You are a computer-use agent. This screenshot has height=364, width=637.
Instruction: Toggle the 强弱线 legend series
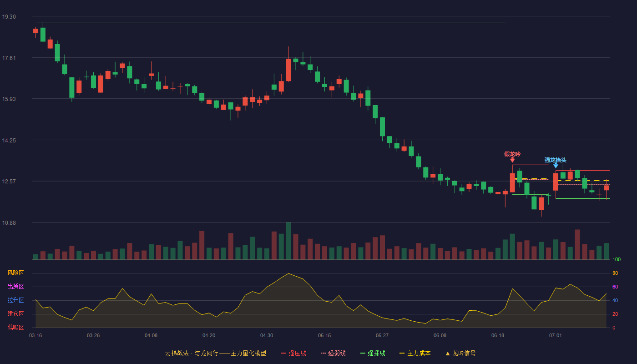[x=333, y=353]
